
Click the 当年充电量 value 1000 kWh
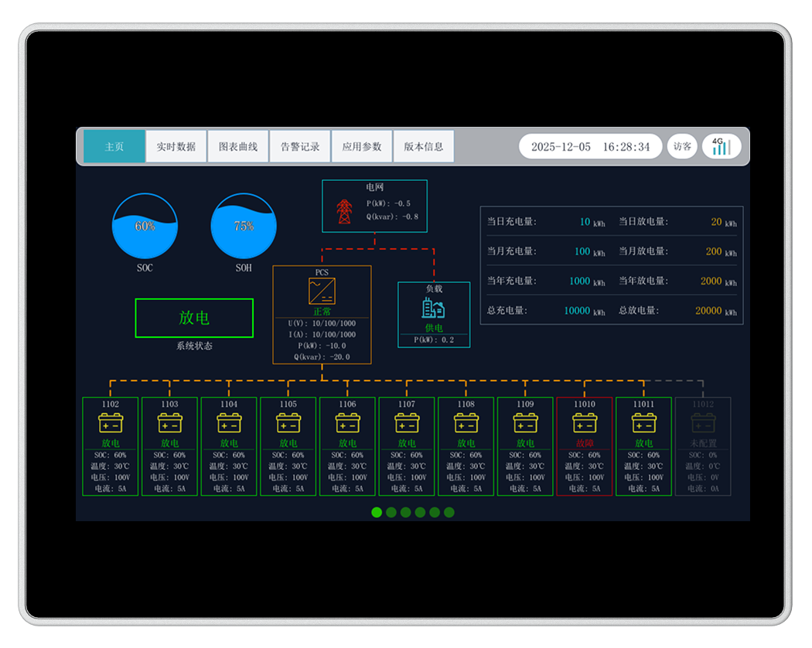coord(587,281)
